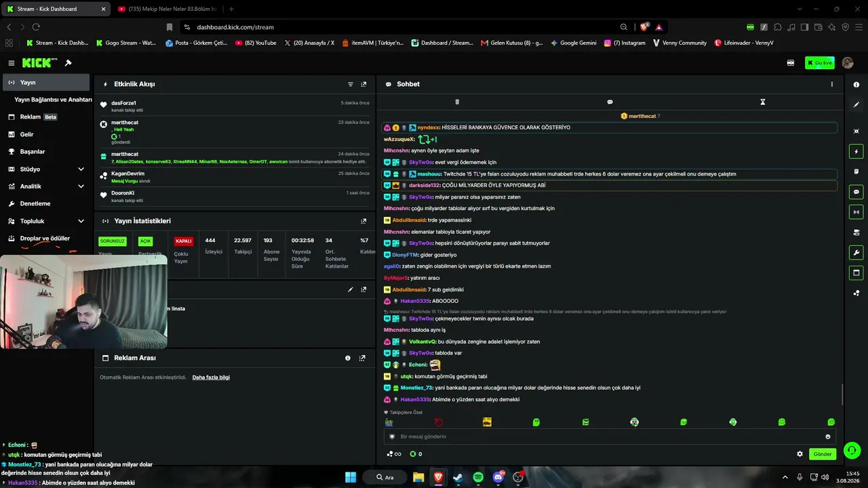Filter the Etkinlik Akışı feed
The image size is (868, 488).
coord(351,84)
